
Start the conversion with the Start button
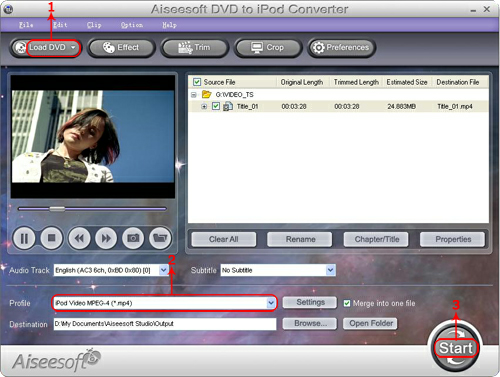tap(455, 348)
